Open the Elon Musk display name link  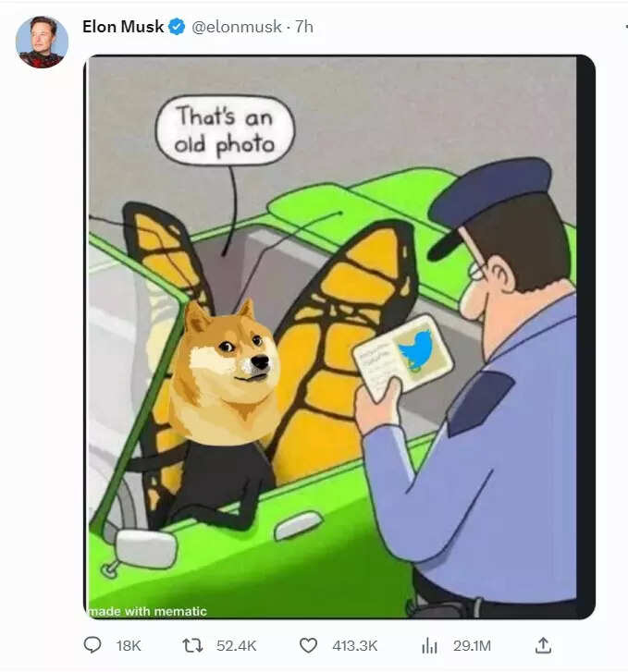click(123, 27)
